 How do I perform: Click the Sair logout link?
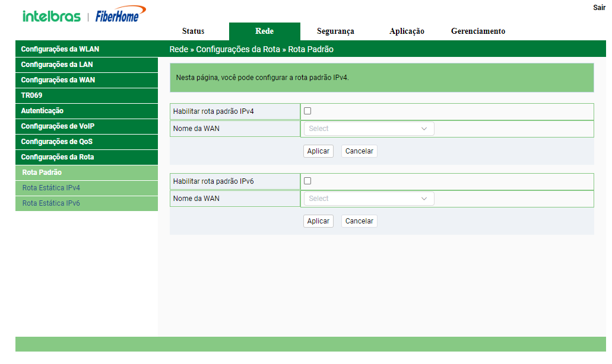click(599, 8)
